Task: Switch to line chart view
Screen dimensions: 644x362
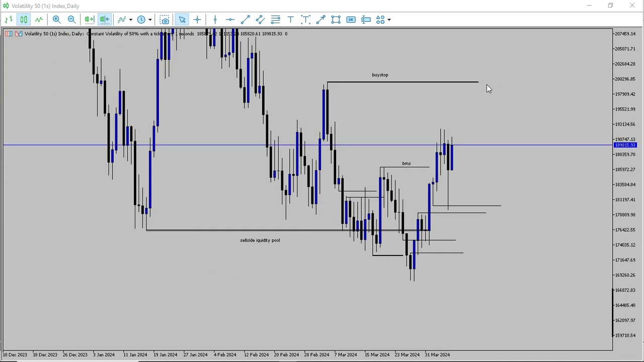Action: [39, 20]
